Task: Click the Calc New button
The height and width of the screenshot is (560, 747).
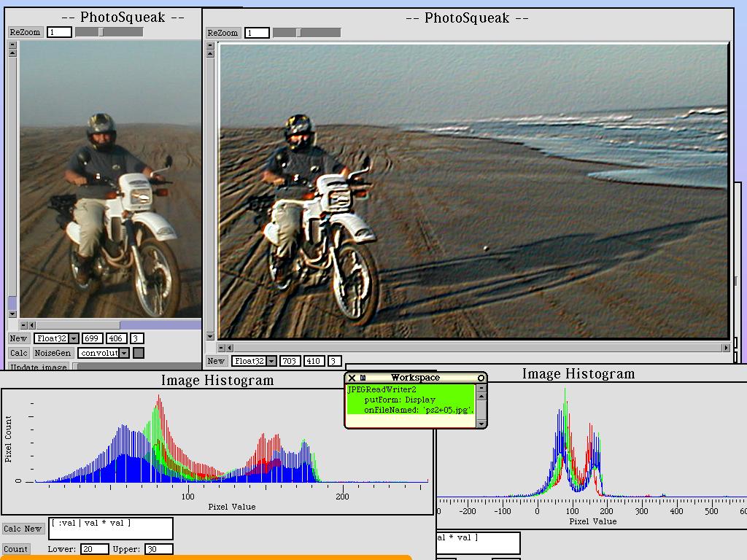Action: click(23, 529)
